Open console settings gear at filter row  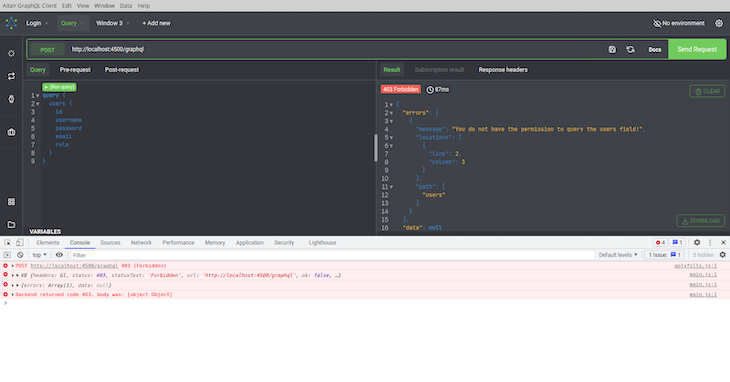coord(723,255)
